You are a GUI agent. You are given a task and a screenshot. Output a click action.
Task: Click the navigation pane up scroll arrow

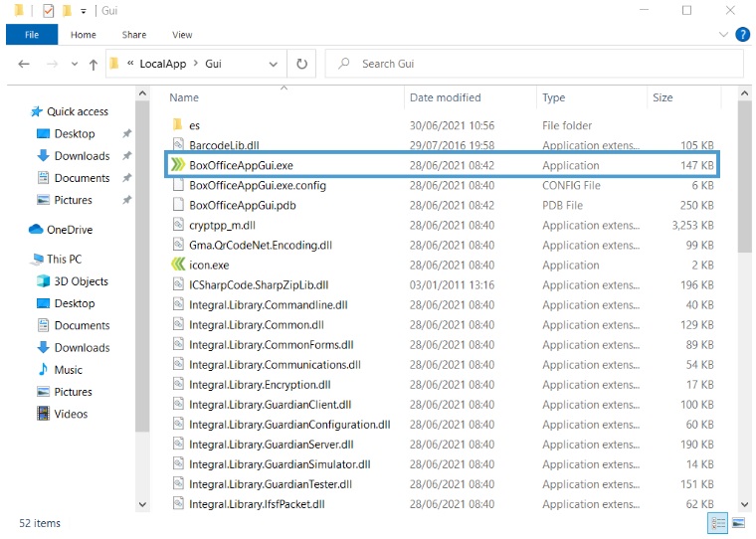[142, 93]
